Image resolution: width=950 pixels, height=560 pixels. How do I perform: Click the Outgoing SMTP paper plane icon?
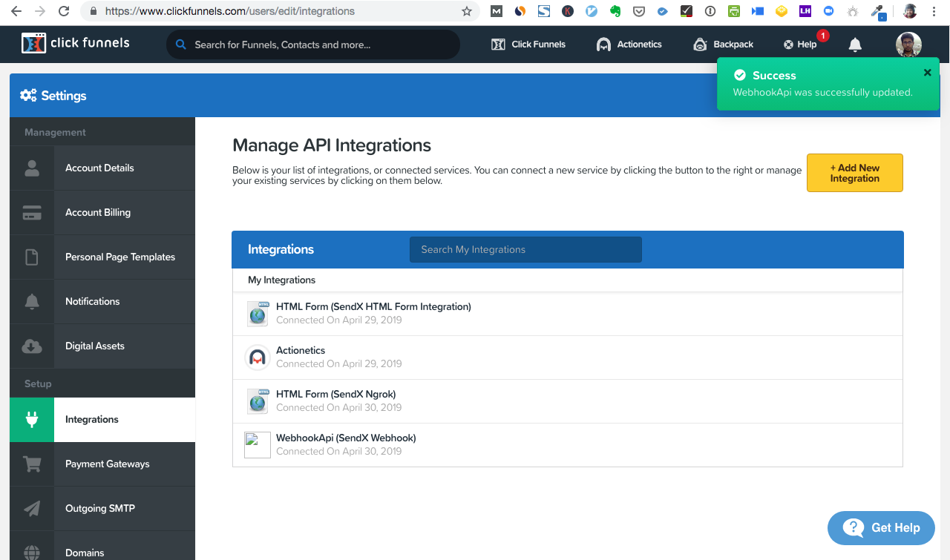click(32, 508)
